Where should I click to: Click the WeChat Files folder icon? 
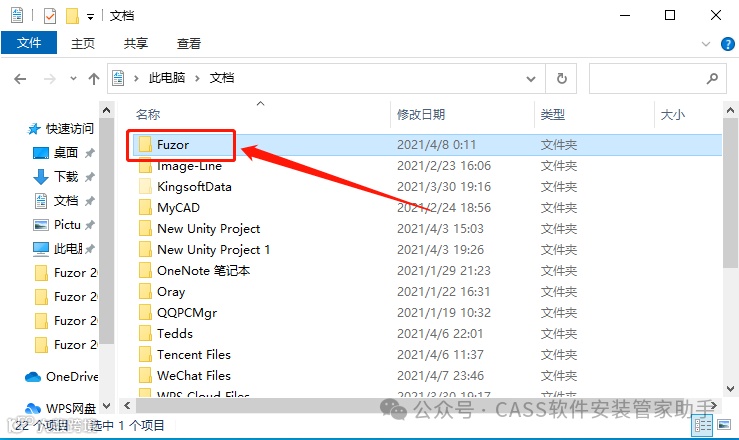145,375
